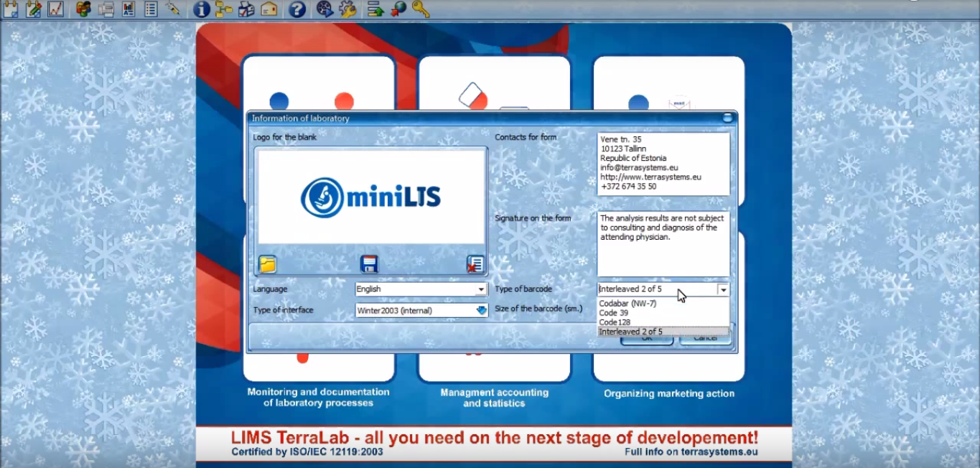Click the people/users toolbar icon
This screenshot has height=468, width=980.
[x=83, y=9]
